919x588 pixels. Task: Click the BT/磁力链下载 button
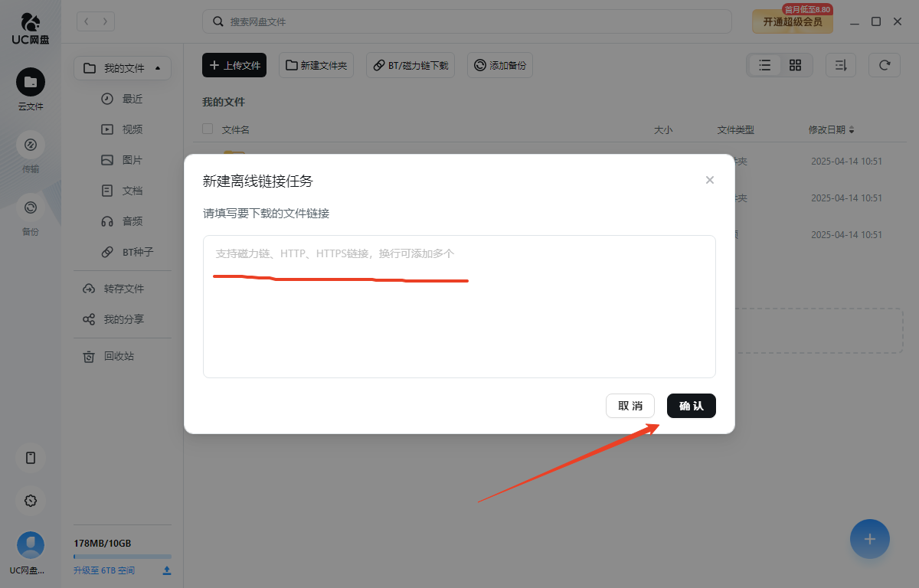click(410, 65)
